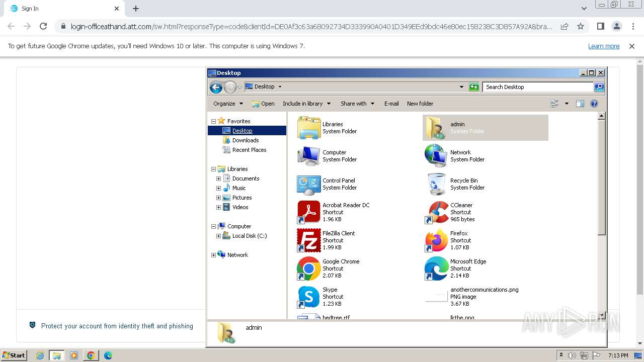Open Chrome side panel icon
Viewport: 644px width, 362px height.
601,26
